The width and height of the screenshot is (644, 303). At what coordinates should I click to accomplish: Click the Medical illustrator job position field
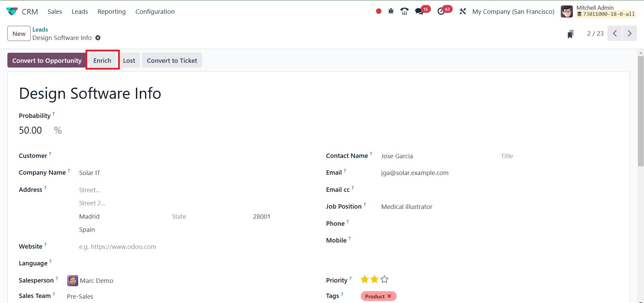499,207
